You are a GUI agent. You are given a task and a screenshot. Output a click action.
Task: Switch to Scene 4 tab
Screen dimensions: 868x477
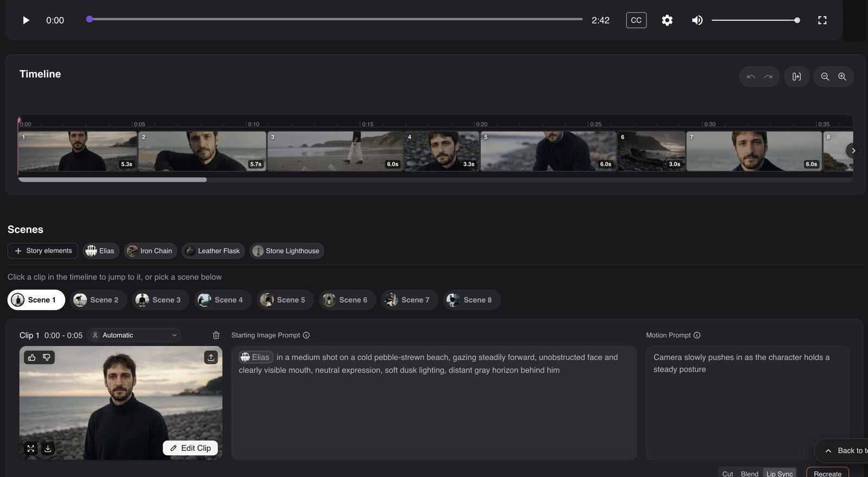223,300
